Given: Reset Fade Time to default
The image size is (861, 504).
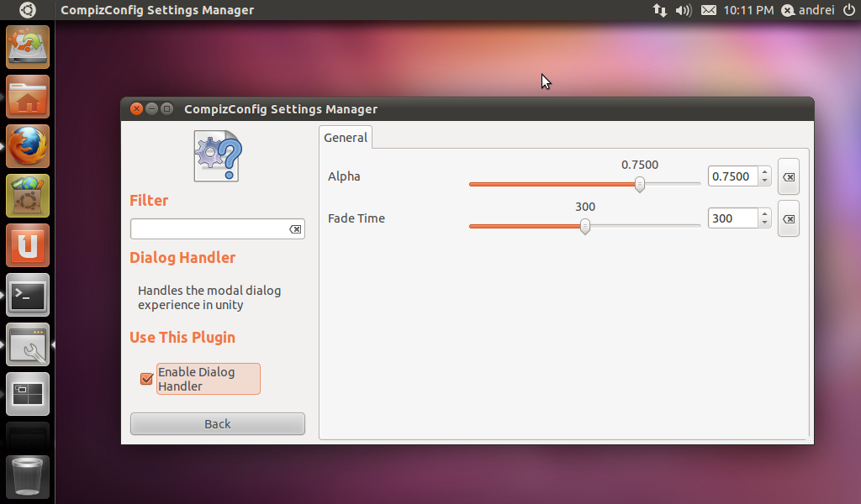Looking at the screenshot, I should click(x=789, y=219).
